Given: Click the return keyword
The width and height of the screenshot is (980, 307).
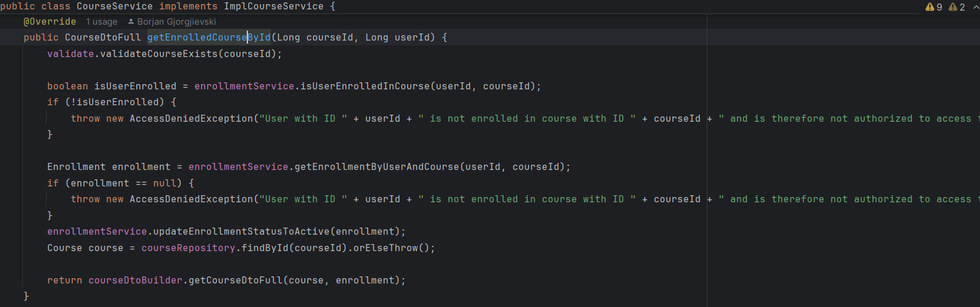Looking at the screenshot, I should 64,281.
